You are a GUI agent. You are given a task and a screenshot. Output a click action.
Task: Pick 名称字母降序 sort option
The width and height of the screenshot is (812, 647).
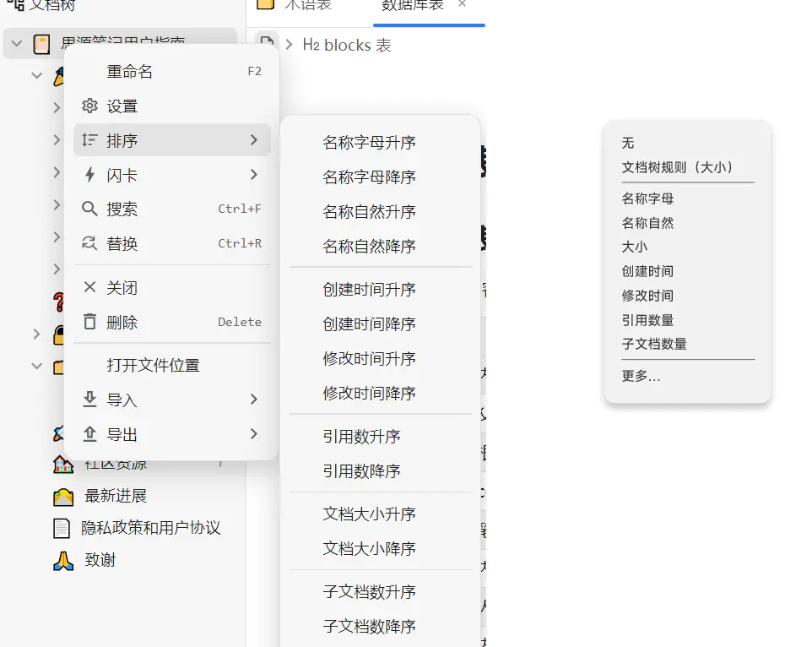pos(381,177)
